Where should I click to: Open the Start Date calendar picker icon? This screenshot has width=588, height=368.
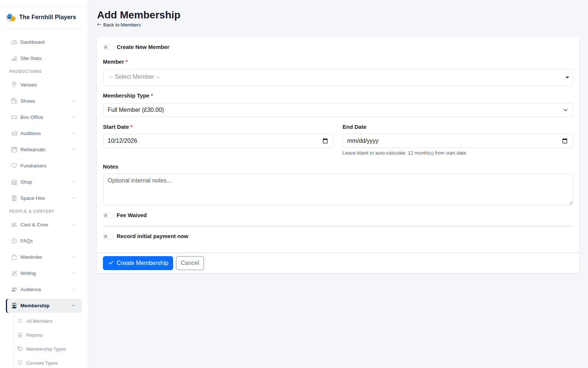325,141
